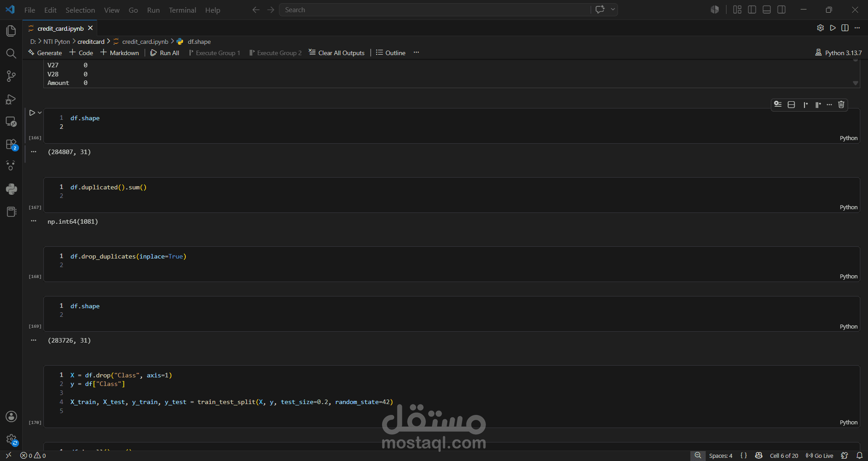Open notifications bell in status bar
This screenshot has height=461, width=868.
coord(859,456)
